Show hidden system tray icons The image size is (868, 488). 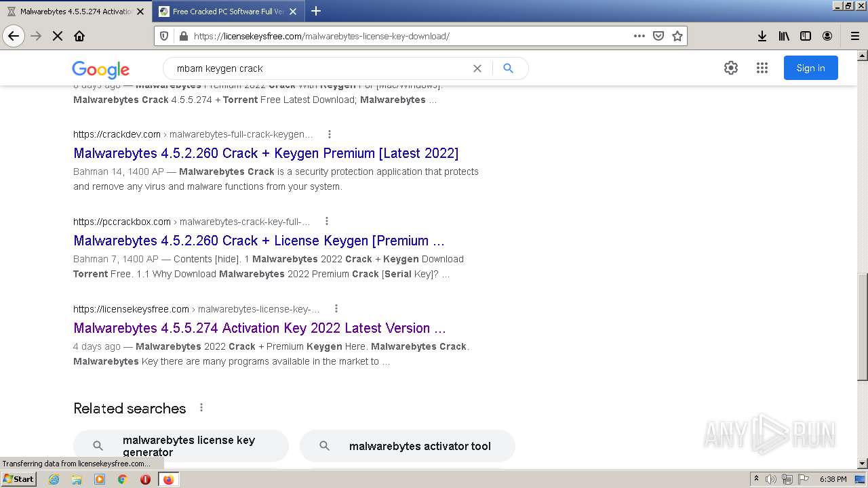757,479
